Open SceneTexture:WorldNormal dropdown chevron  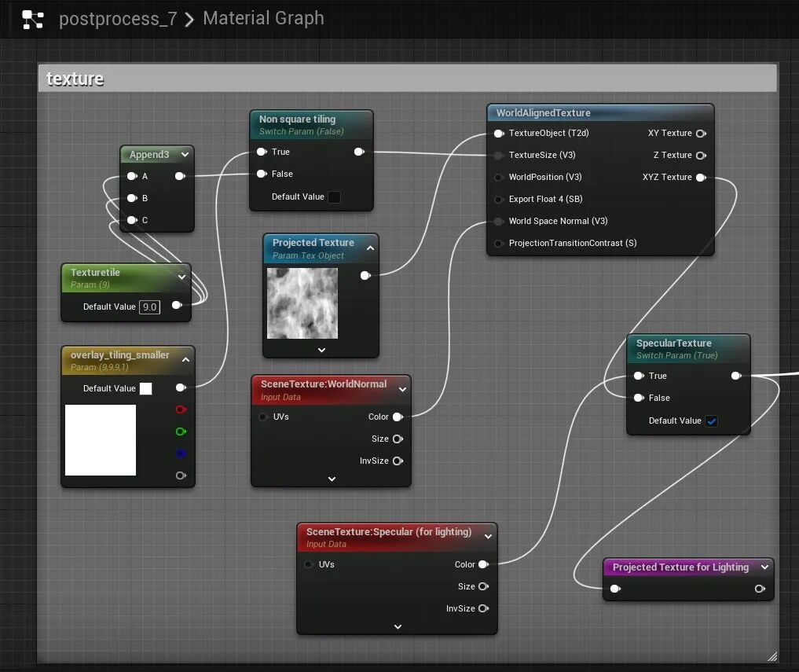pyautogui.click(x=402, y=389)
